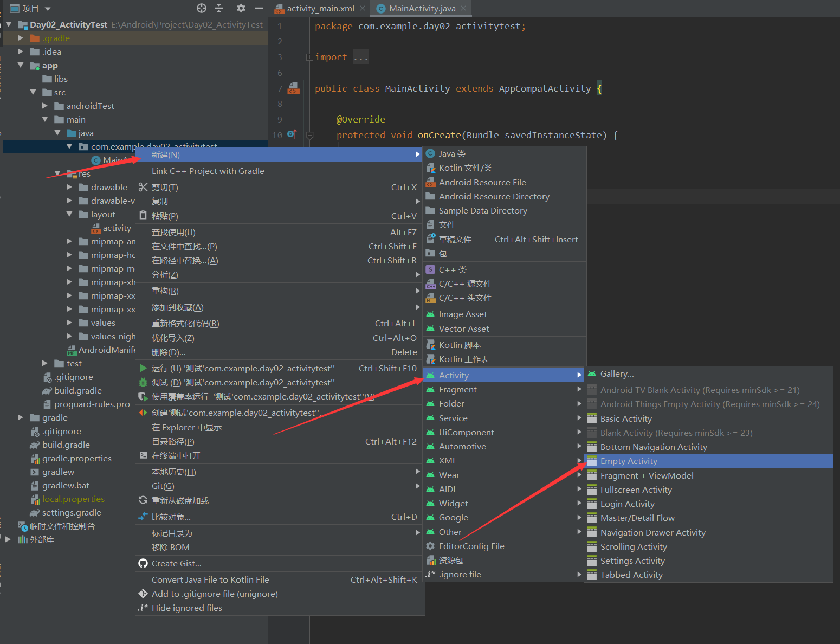The width and height of the screenshot is (840, 644).
Task: Select Image Asset entry
Action: 505,314
